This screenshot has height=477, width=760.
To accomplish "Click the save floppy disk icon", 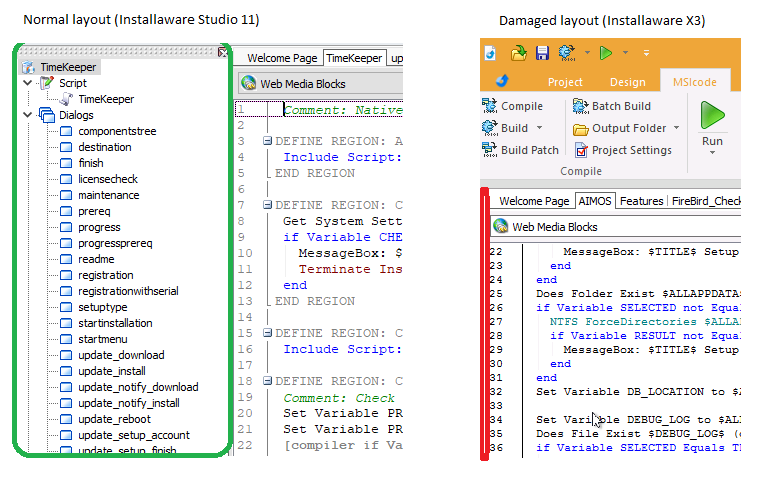I will pos(542,52).
